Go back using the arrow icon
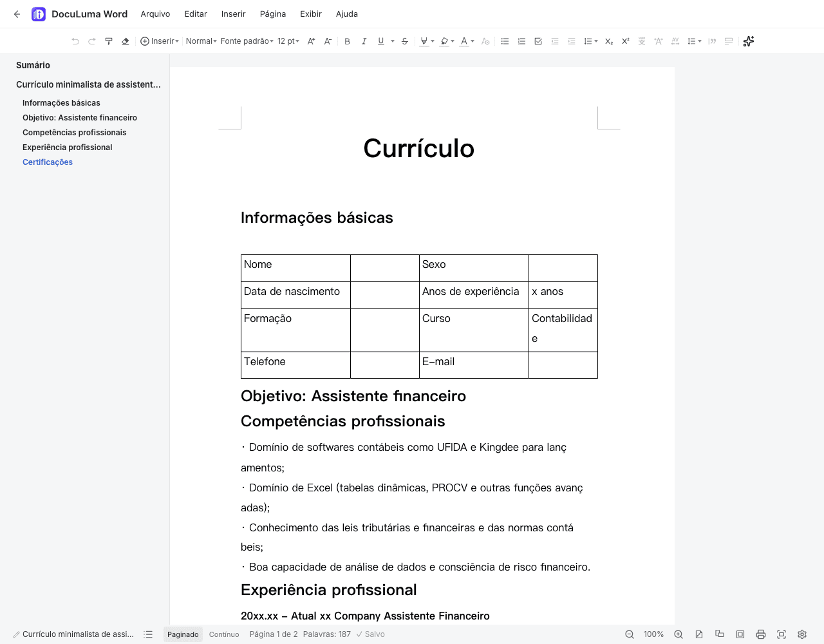The height and width of the screenshot is (644, 824). (x=17, y=14)
